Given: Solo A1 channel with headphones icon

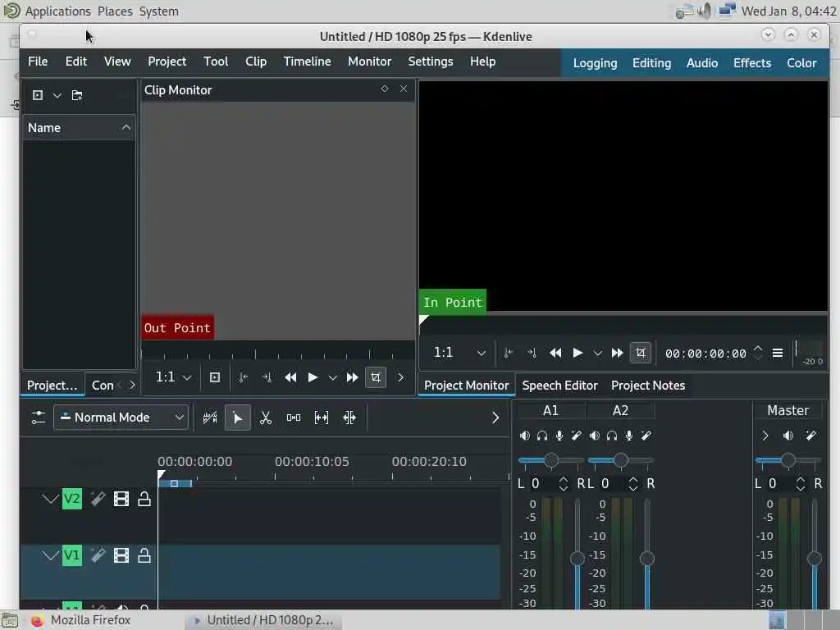Looking at the screenshot, I should click(542, 436).
